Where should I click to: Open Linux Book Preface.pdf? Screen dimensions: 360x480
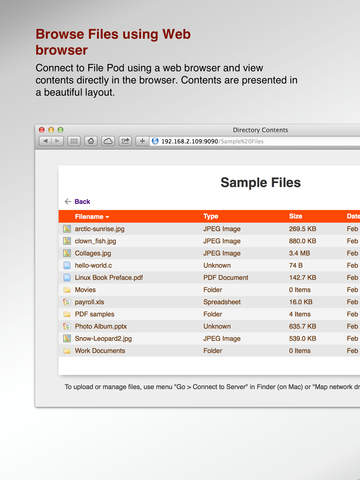109,278
